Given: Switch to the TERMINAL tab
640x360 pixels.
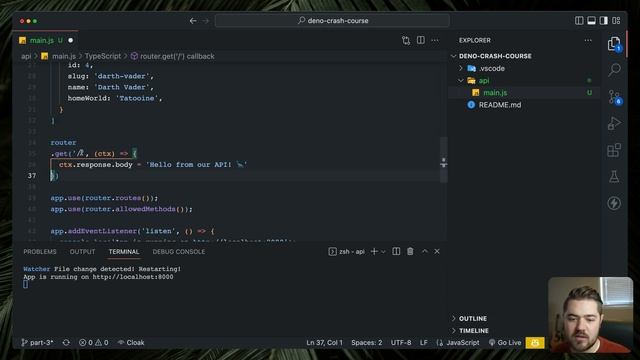Looking at the screenshot, I should click(x=124, y=252).
